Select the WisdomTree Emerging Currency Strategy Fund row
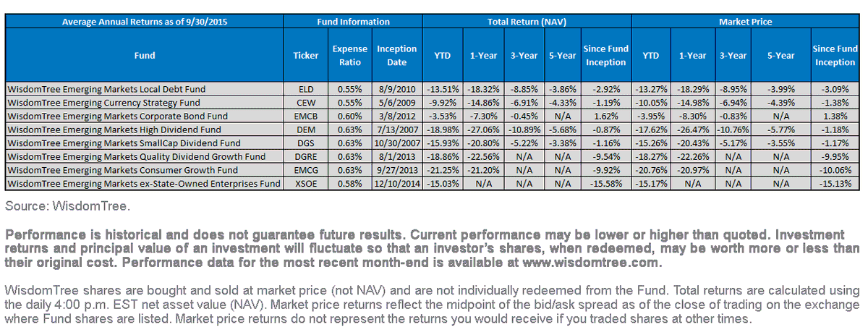This screenshot has width=868, height=335. [433, 102]
